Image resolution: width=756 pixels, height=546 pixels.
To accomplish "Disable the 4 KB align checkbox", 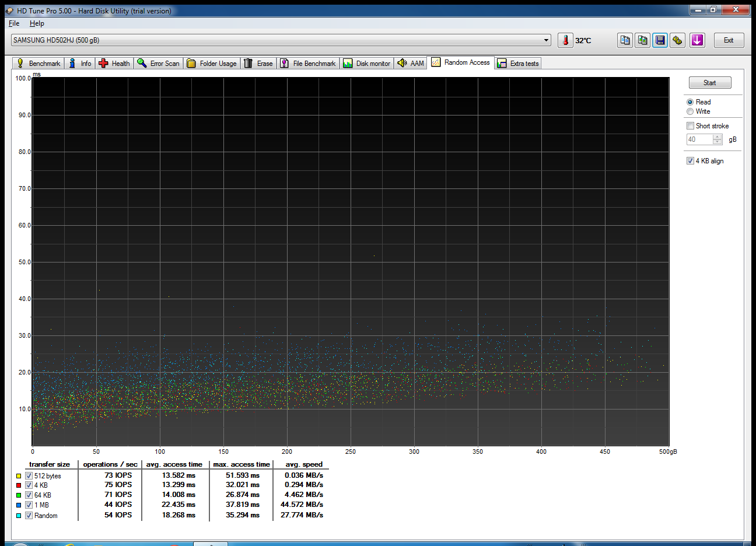I will pyautogui.click(x=690, y=161).
